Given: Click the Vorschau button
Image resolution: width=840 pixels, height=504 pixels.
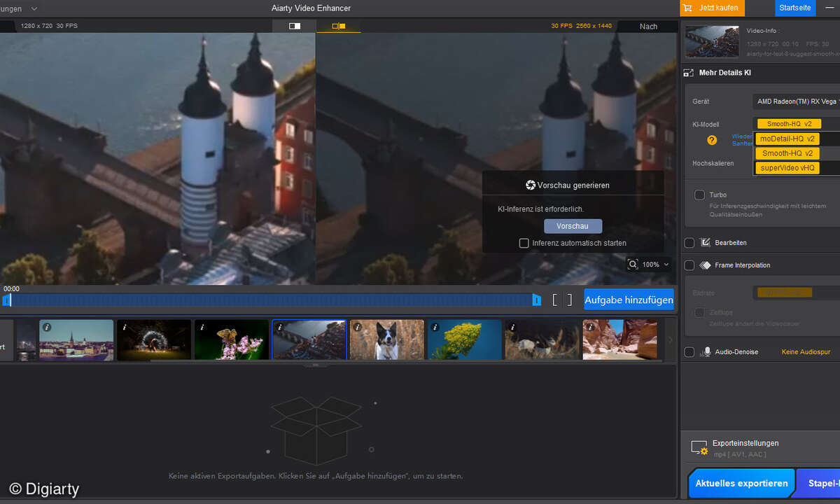Looking at the screenshot, I should coord(573,226).
